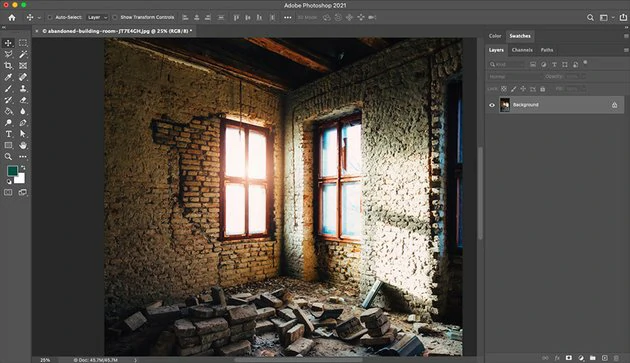This screenshot has width=630, height=363.
Task: Select the Eyedropper tool
Action: (8, 77)
